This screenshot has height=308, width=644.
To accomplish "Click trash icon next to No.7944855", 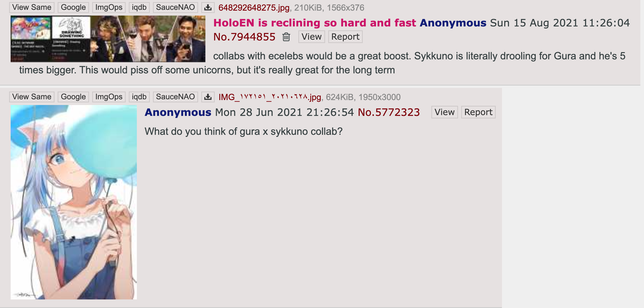I will [x=286, y=37].
